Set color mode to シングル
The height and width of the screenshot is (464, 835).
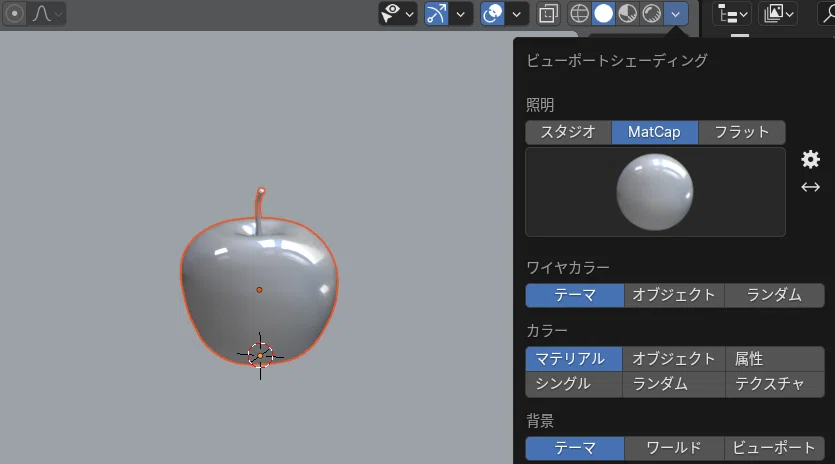574,384
